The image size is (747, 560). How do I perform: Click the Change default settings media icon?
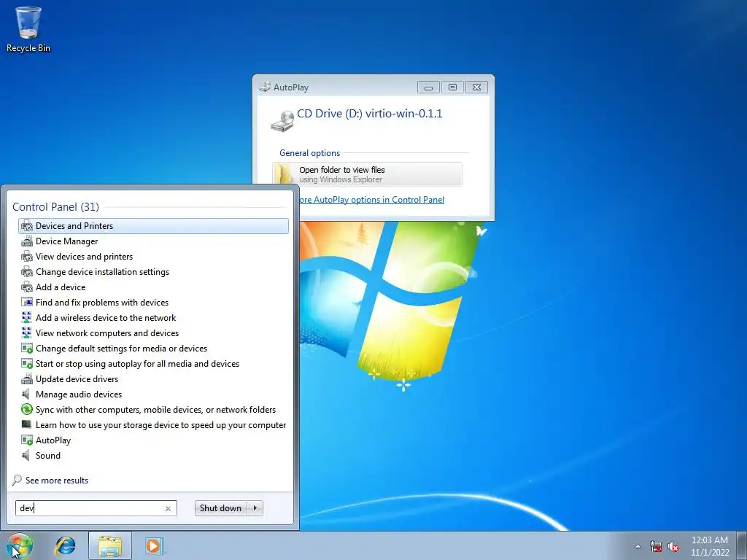27,348
